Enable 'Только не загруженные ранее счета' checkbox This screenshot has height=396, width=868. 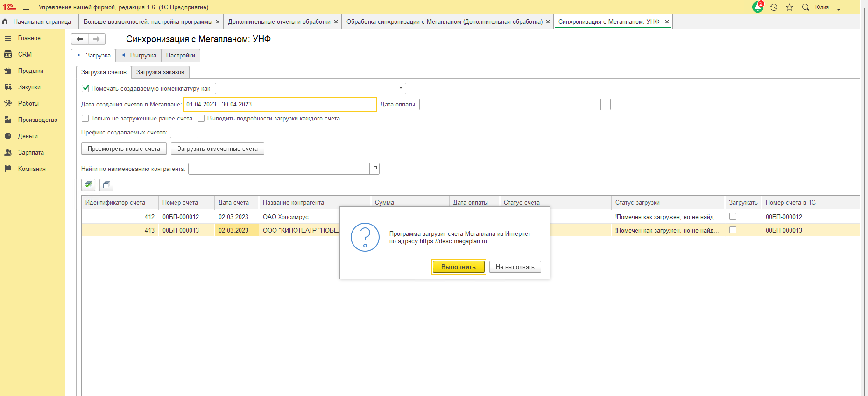click(85, 119)
